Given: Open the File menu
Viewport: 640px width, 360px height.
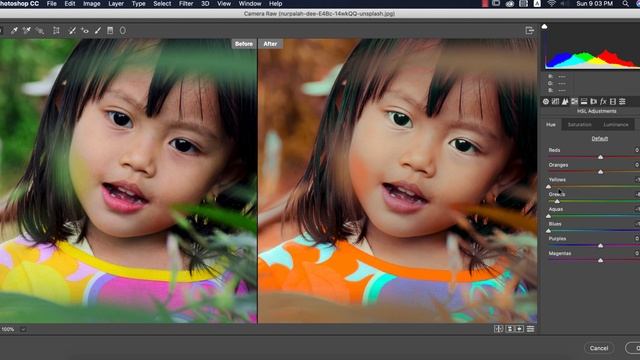Looking at the screenshot, I should (x=52, y=4).
